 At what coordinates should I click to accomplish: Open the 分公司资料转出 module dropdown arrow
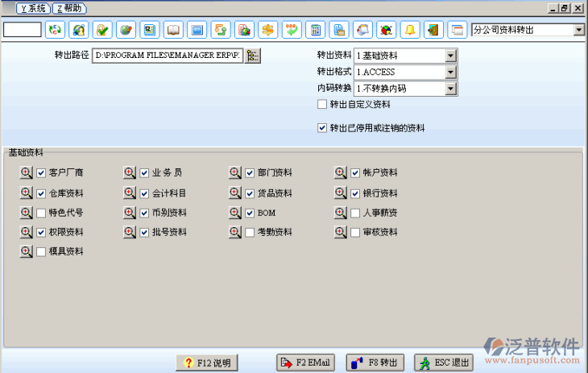pyautogui.click(x=578, y=30)
